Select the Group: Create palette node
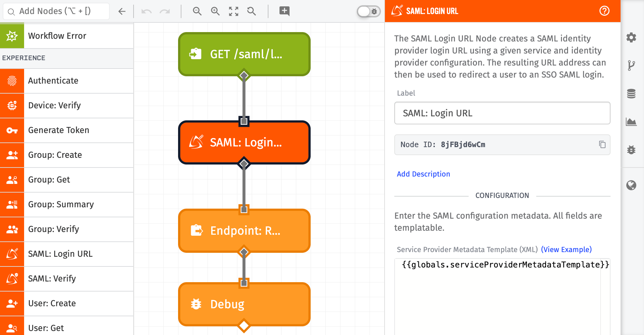The height and width of the screenshot is (335, 644). tap(67, 155)
